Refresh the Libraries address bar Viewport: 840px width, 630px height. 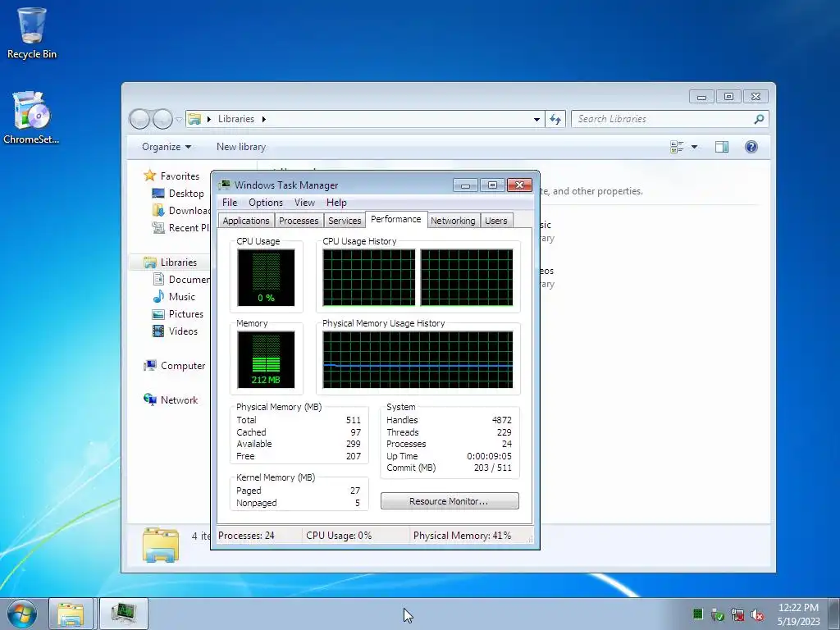[555, 119]
